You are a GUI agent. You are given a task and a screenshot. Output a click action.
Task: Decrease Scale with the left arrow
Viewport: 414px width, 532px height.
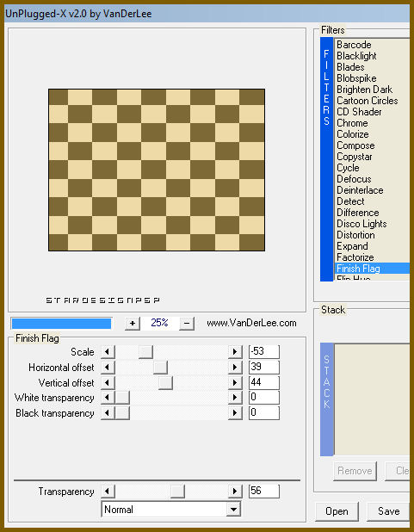108,351
